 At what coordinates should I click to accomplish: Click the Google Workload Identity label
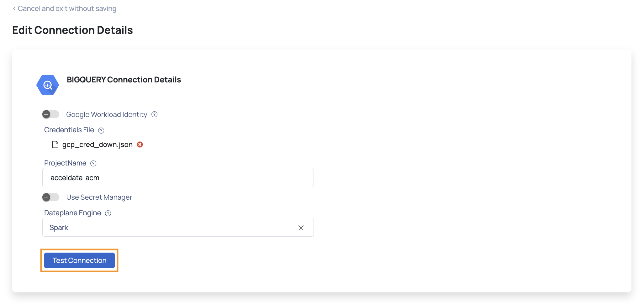coord(107,114)
